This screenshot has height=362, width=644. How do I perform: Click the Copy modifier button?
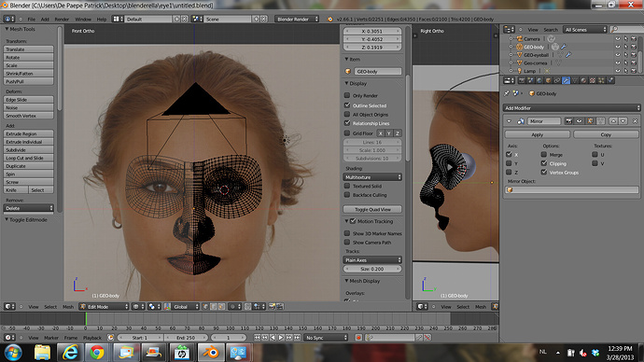click(x=606, y=134)
